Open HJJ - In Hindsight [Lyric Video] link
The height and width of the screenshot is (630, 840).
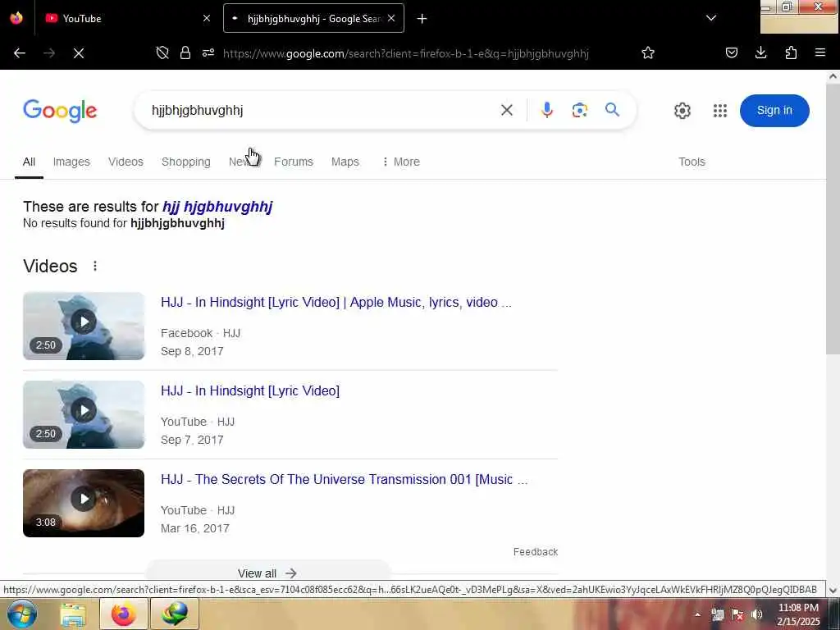[250, 390]
